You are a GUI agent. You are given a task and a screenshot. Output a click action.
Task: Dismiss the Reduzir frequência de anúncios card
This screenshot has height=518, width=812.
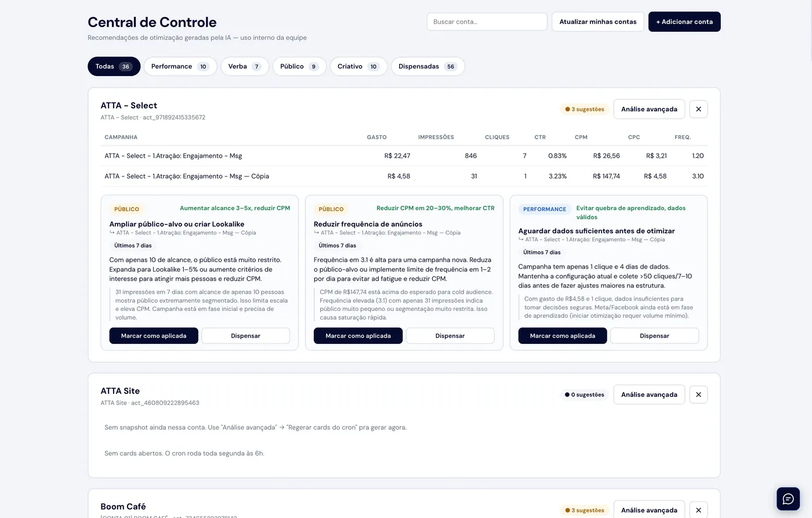click(450, 336)
